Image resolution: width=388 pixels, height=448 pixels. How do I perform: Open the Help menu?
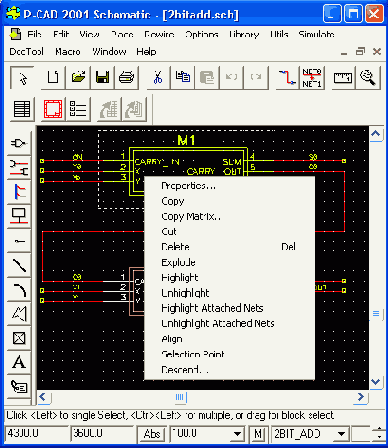coord(146,52)
